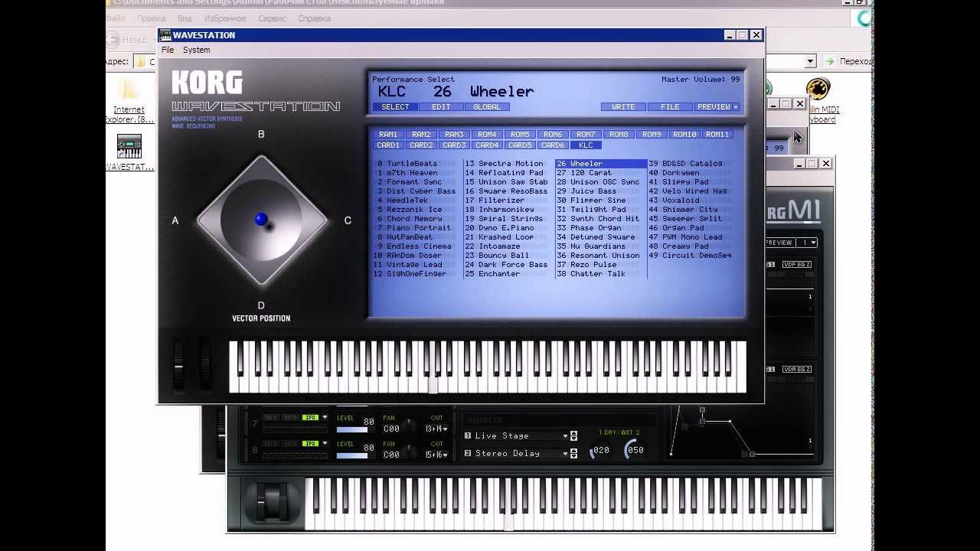Click the Explorer Back arrow button

[113, 39]
